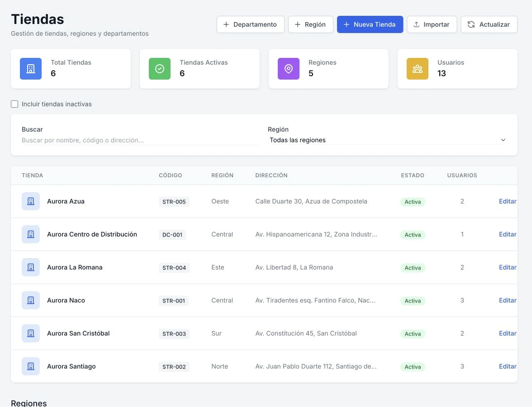Click the Regiones section heading at bottom
The image size is (532, 407).
click(29, 403)
